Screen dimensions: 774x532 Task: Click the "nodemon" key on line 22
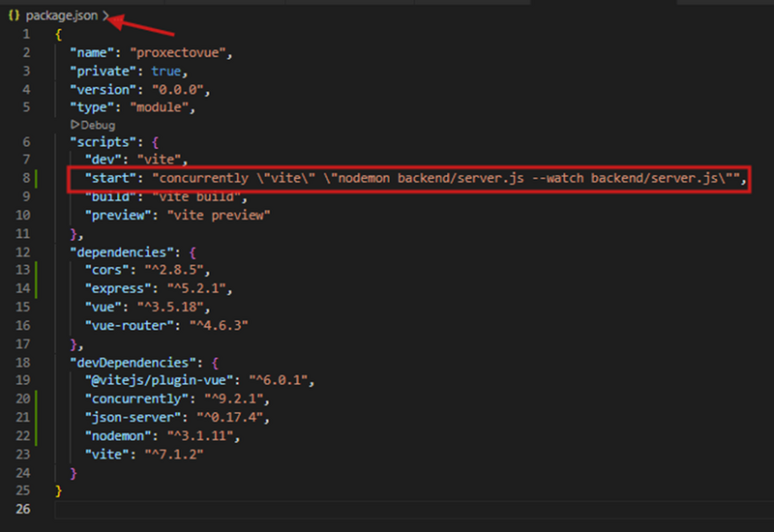[x=117, y=436]
